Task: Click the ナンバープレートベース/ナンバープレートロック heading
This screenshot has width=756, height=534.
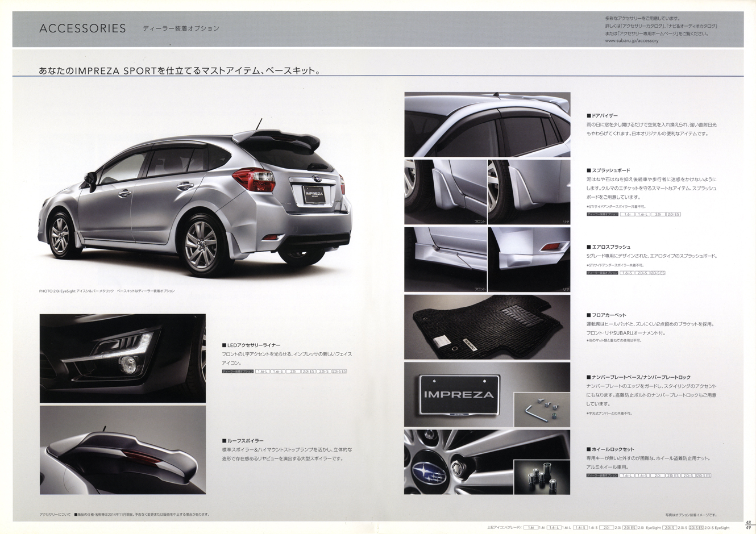Action: (x=639, y=377)
